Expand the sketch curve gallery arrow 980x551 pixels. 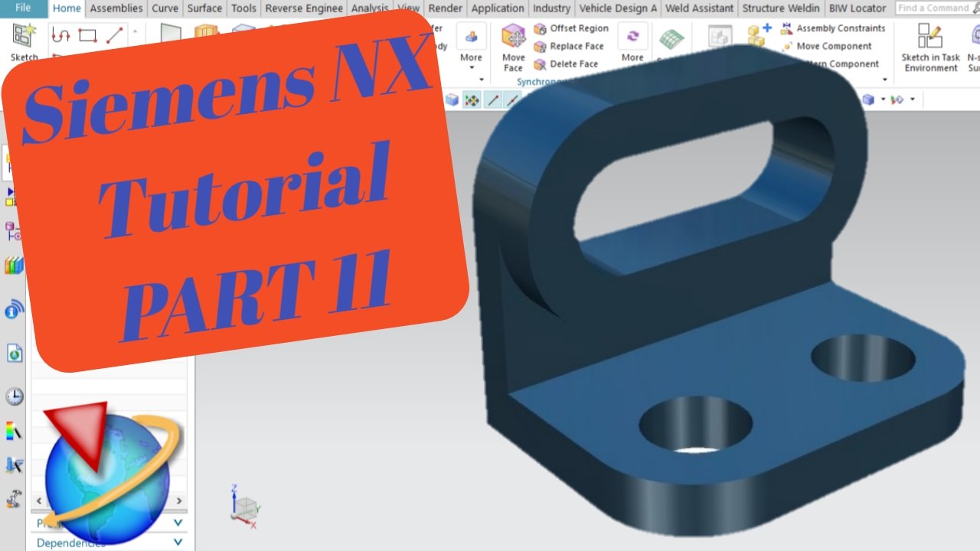136,32
